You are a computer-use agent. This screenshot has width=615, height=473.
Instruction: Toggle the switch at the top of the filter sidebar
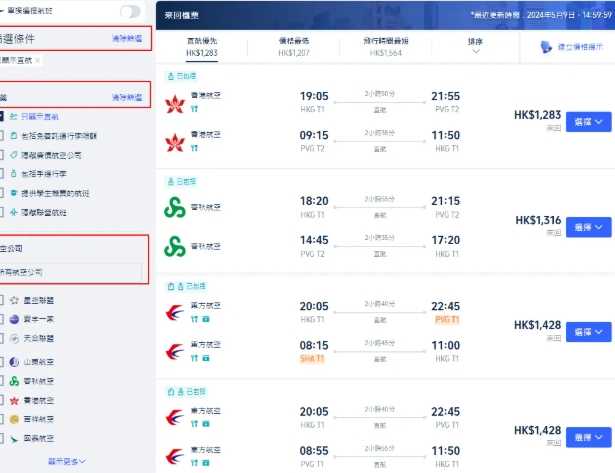(x=130, y=11)
